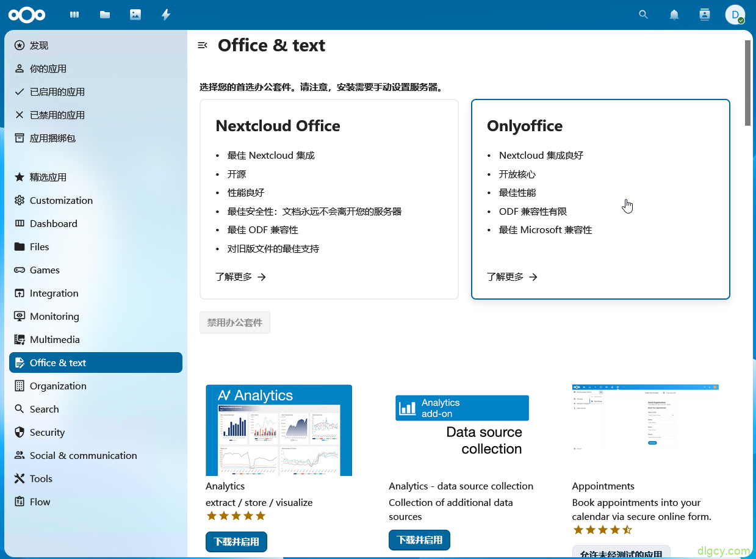This screenshot has height=559, width=756.
Task: Click 了解更多 under Onlyoffice
Action: (x=513, y=277)
